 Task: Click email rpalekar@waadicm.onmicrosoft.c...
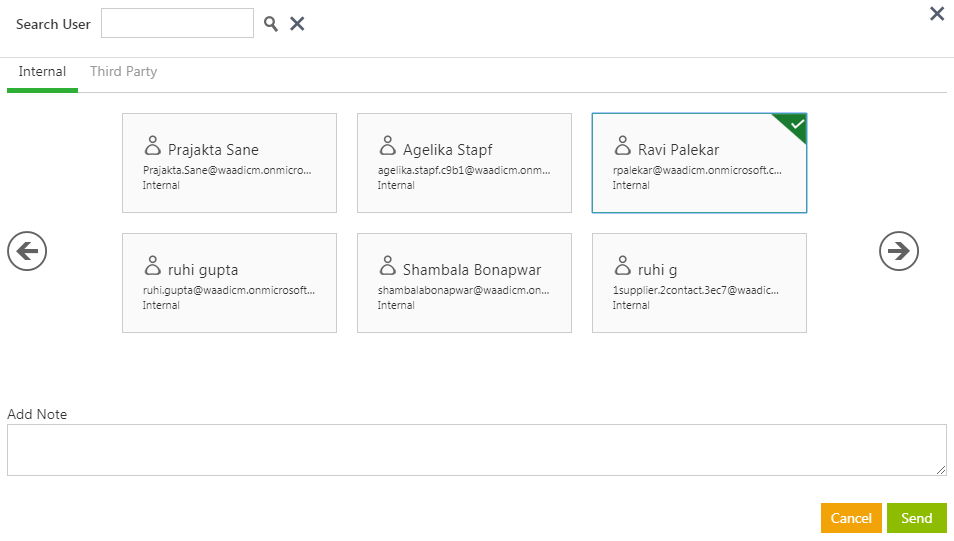[697, 170]
